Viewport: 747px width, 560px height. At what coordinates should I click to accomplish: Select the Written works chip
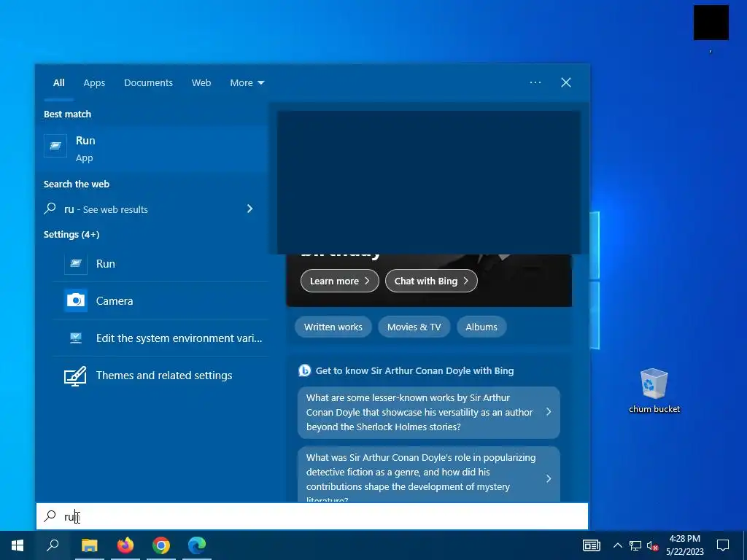click(333, 327)
